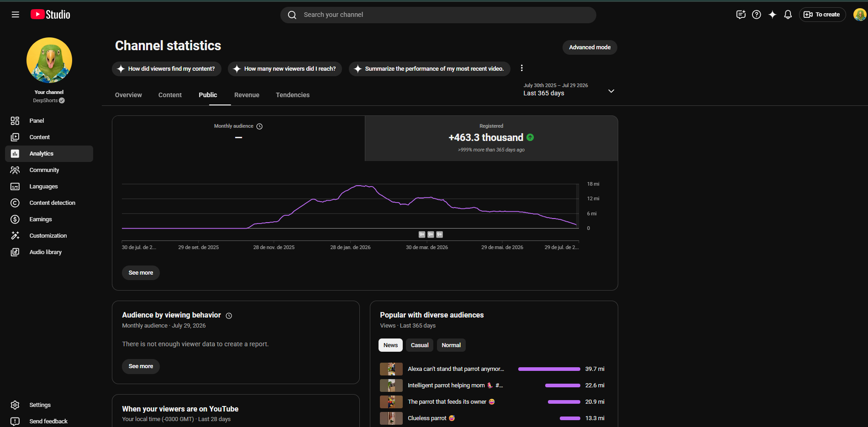Open the three-dot more options menu
The height and width of the screenshot is (427, 868).
coord(521,68)
